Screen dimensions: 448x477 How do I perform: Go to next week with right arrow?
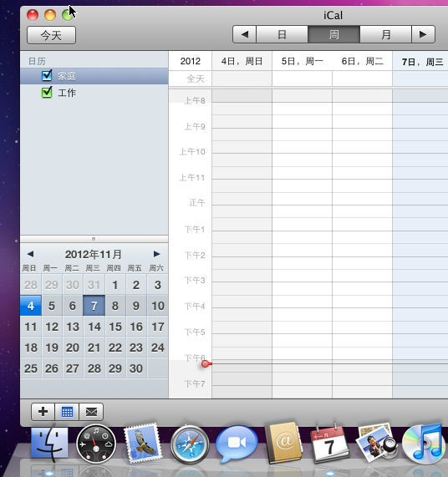(x=423, y=34)
